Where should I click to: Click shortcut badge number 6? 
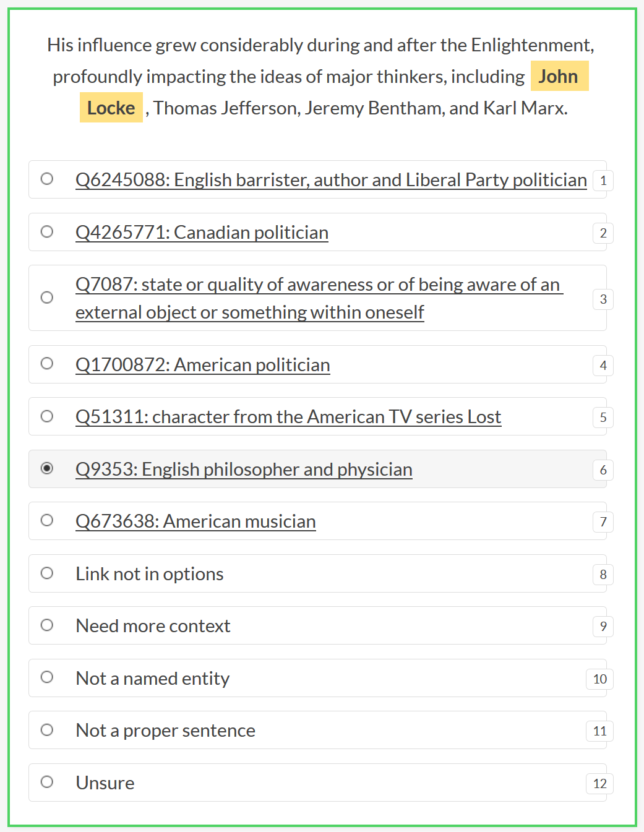tap(603, 470)
